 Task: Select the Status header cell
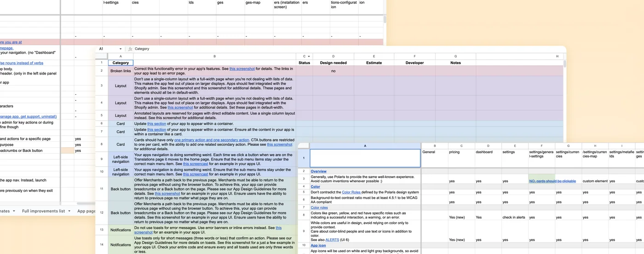(x=304, y=63)
